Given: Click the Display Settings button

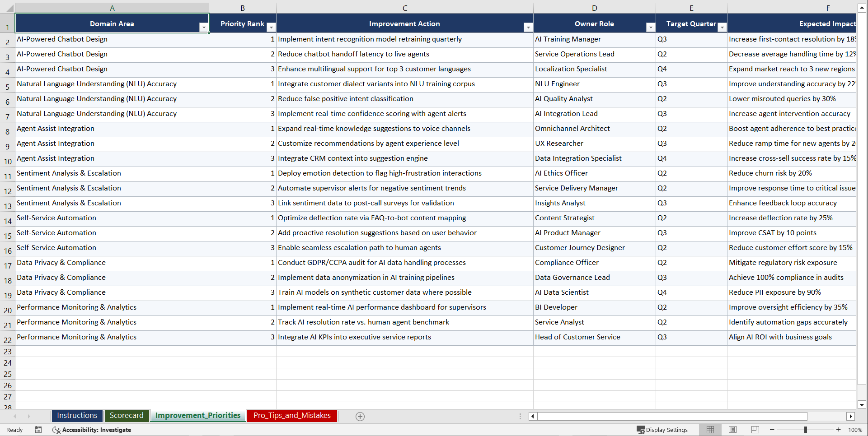Looking at the screenshot, I should pyautogui.click(x=663, y=429).
